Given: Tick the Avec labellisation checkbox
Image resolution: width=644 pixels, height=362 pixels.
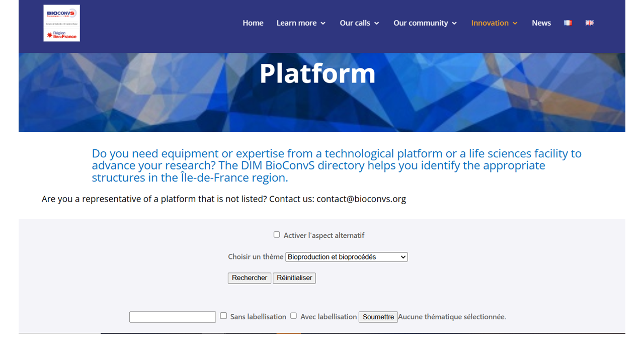Looking at the screenshot, I should tap(294, 316).
